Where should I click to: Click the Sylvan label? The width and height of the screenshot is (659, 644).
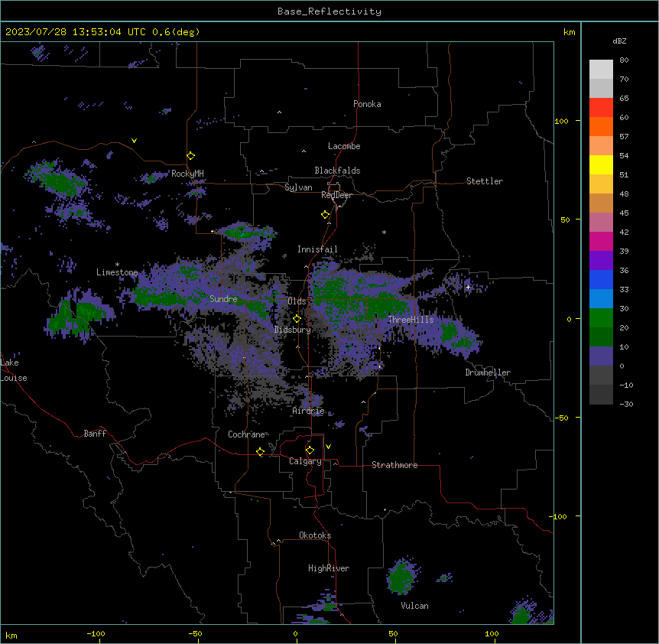(298, 187)
